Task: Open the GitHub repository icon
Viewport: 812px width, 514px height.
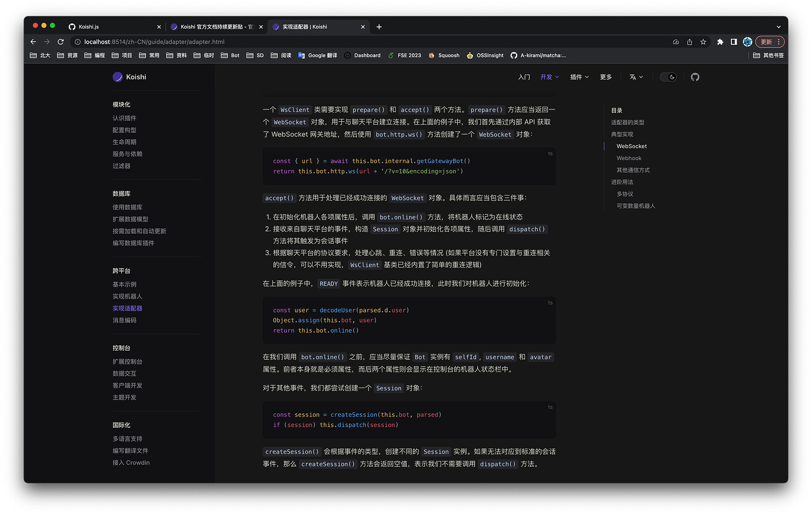Action: pos(695,76)
